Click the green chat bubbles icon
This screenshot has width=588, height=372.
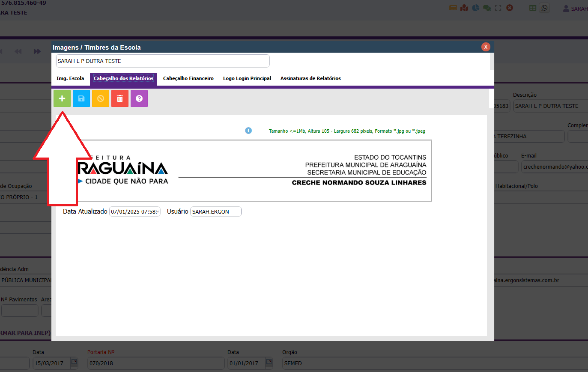pos(487,8)
